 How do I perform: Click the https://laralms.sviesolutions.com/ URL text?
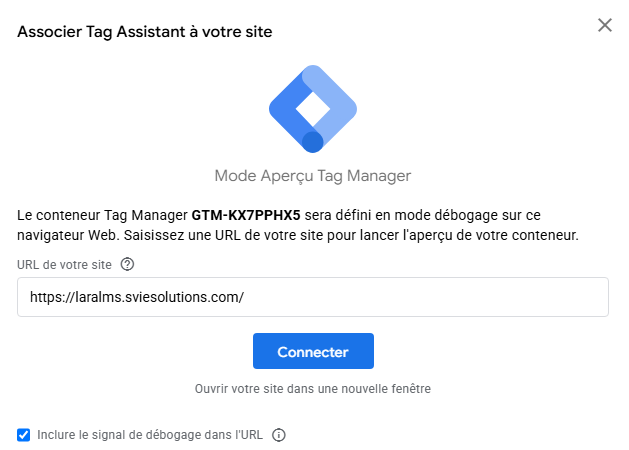pyautogui.click(x=137, y=297)
